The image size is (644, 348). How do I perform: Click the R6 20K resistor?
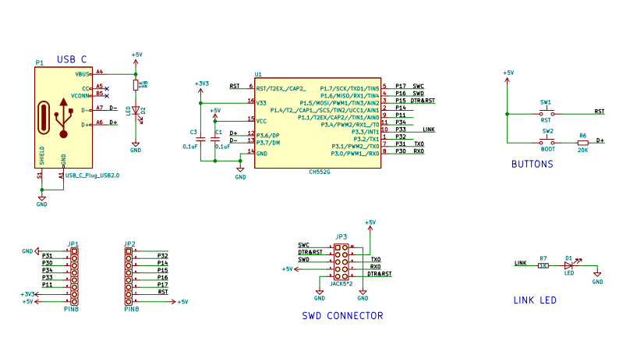click(x=582, y=142)
